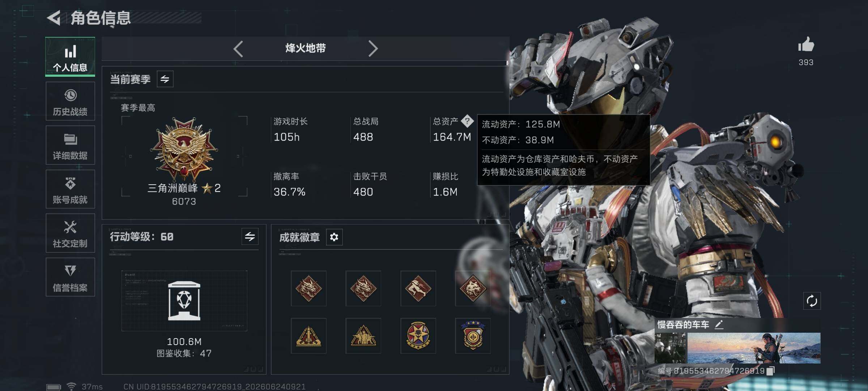Open 社交定制 customization section
868x391 pixels.
(x=70, y=233)
